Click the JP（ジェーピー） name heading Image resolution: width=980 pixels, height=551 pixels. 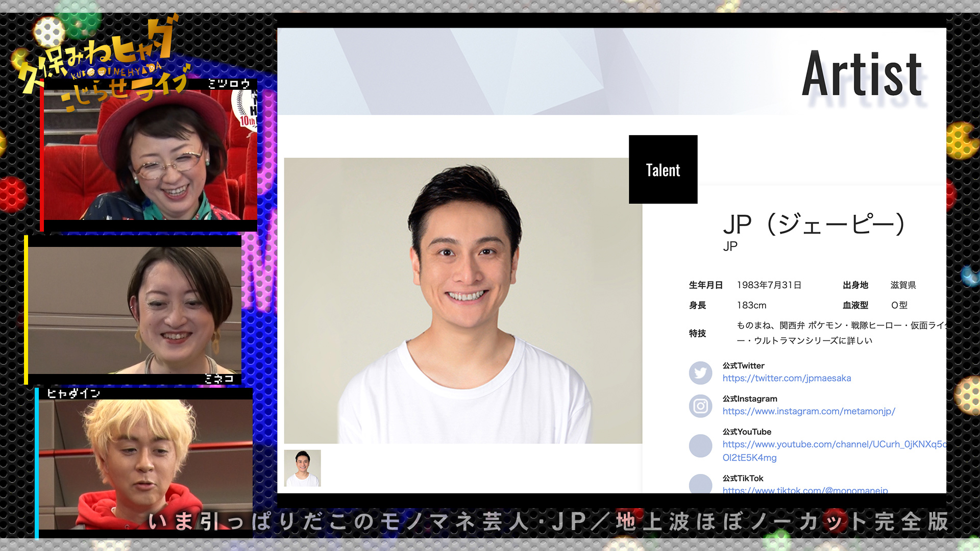point(814,224)
